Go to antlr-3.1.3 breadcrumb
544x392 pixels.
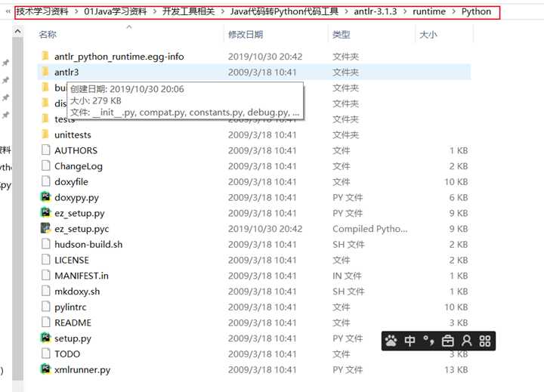[x=376, y=11]
